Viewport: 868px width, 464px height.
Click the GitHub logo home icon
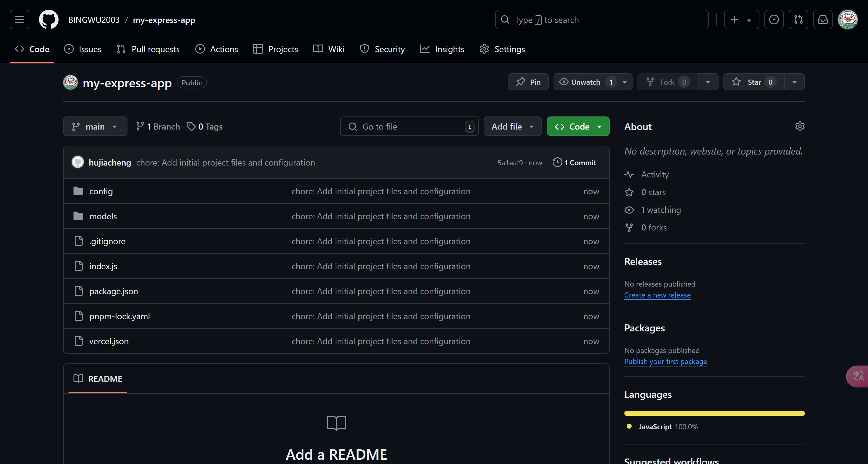tap(48, 20)
